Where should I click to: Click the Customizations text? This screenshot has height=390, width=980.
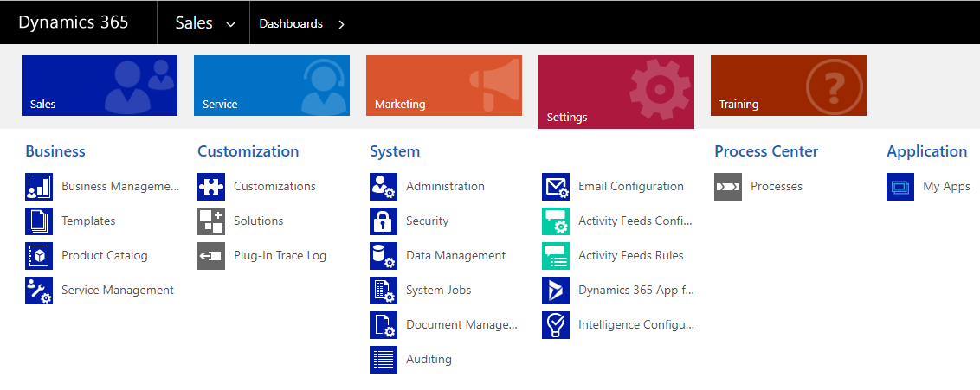[x=275, y=187]
